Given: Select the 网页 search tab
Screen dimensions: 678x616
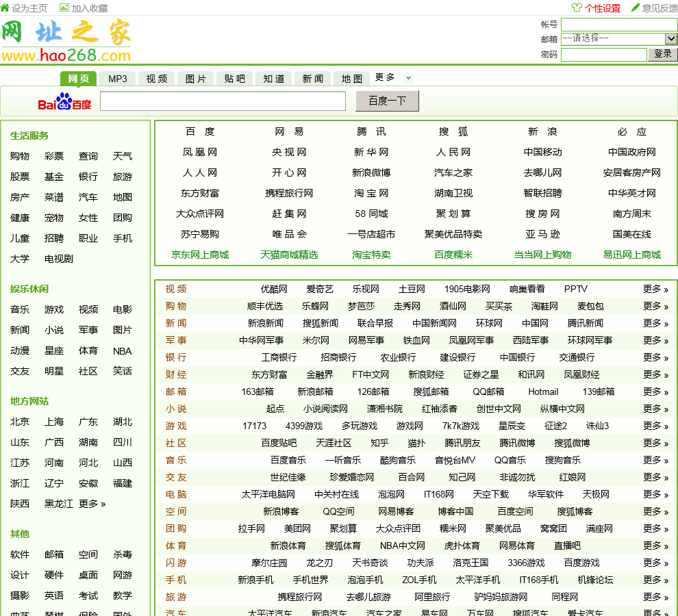Looking at the screenshot, I should point(78,79).
